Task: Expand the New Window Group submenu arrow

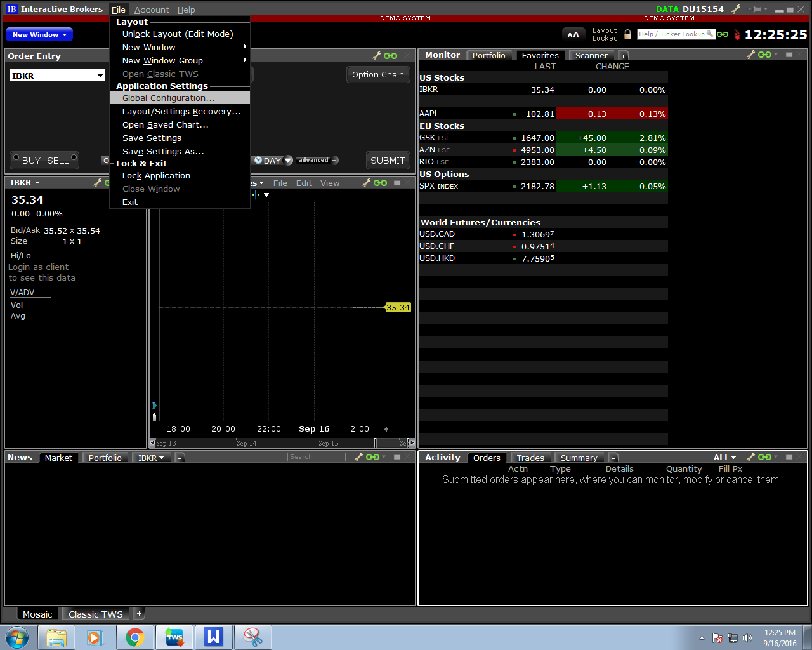Action: coord(245,60)
